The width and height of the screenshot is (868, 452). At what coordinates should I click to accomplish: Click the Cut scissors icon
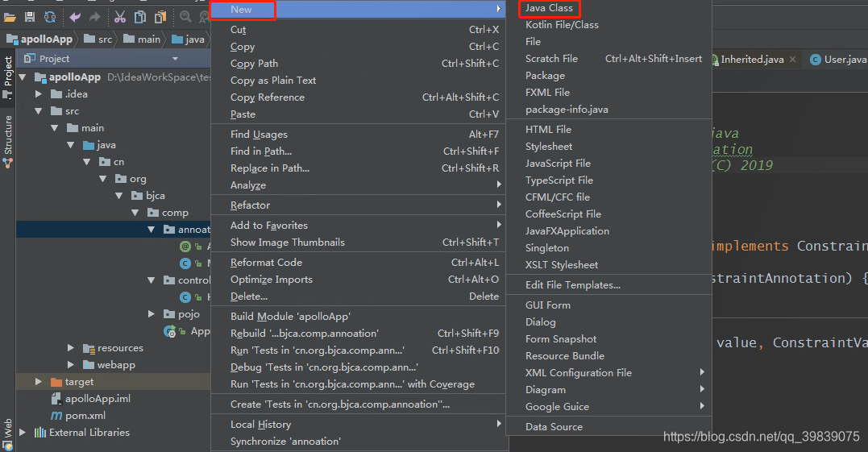pos(119,17)
